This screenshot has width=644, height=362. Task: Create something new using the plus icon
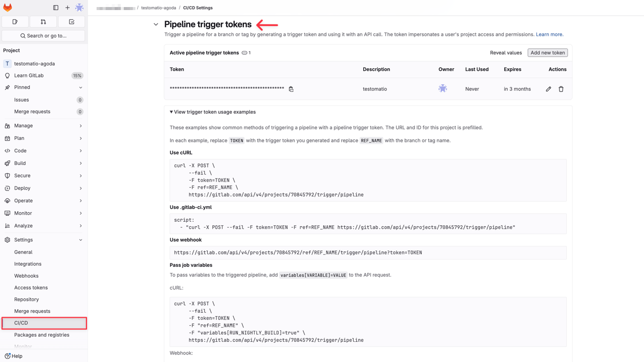(x=67, y=8)
